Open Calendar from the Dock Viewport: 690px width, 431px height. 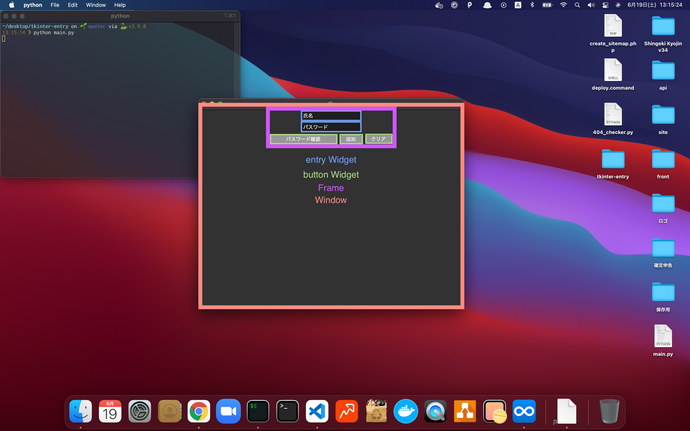coord(110,411)
